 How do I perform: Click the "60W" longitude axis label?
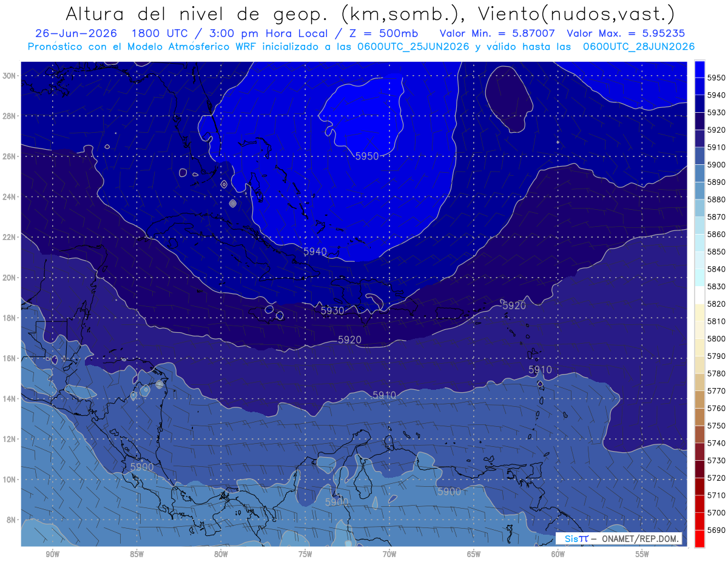558,554
